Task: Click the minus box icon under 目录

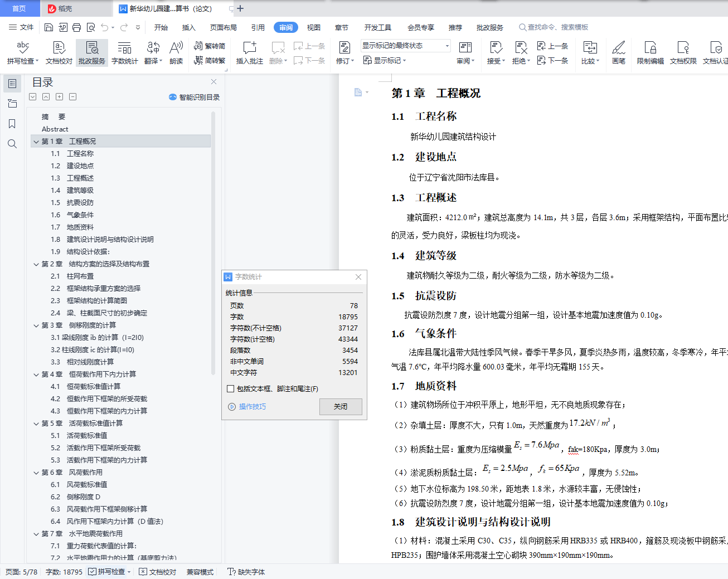Action: (73, 97)
